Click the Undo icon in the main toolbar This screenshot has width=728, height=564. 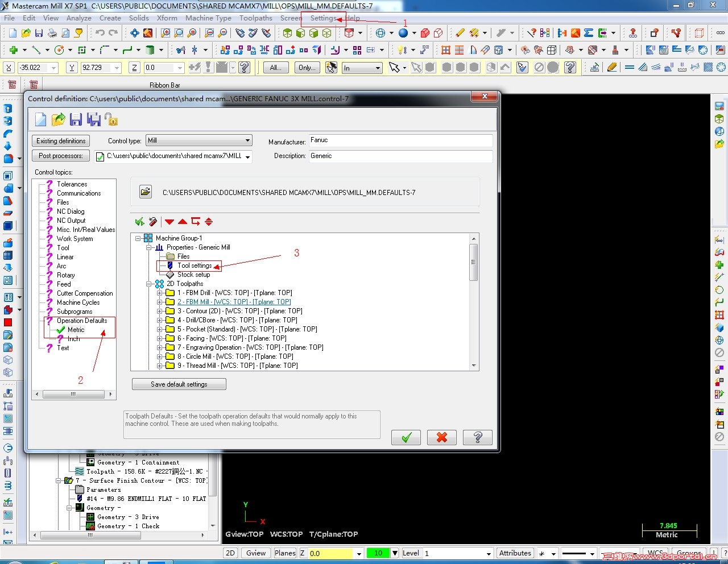coord(100,33)
